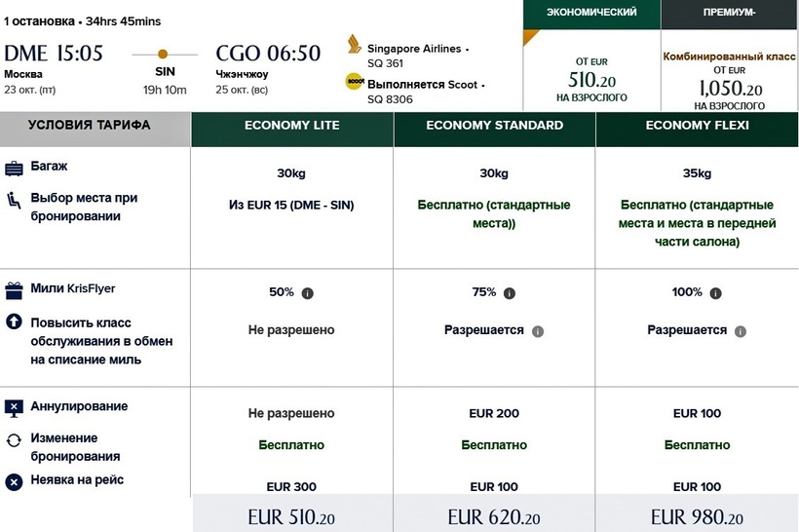
Task: Switch to the Премиум fare tab
Action: 730,57
